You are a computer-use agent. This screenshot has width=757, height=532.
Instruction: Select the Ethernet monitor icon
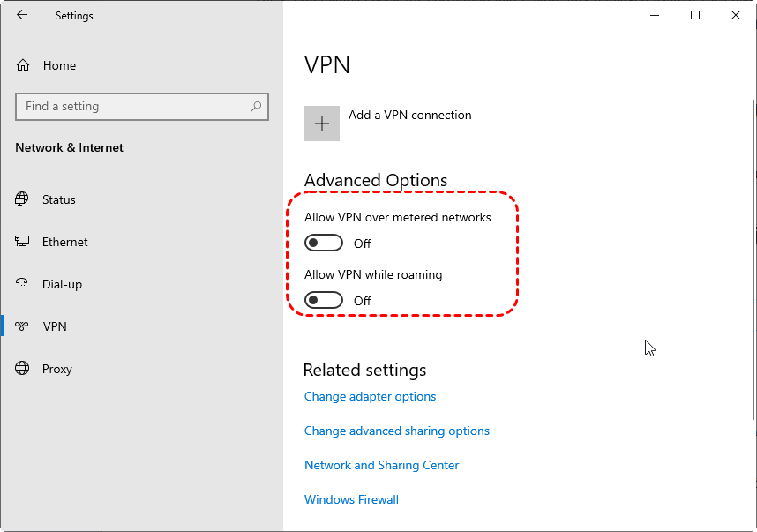coord(23,242)
